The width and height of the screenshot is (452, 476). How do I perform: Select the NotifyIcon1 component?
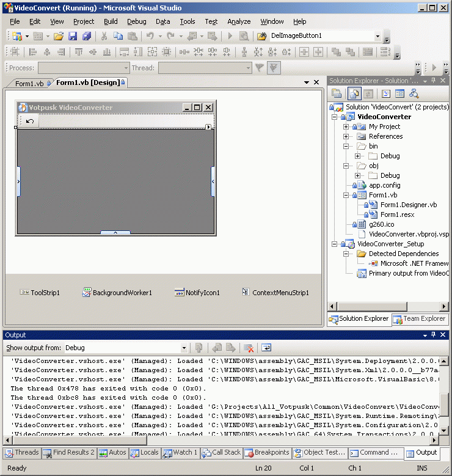tap(197, 293)
